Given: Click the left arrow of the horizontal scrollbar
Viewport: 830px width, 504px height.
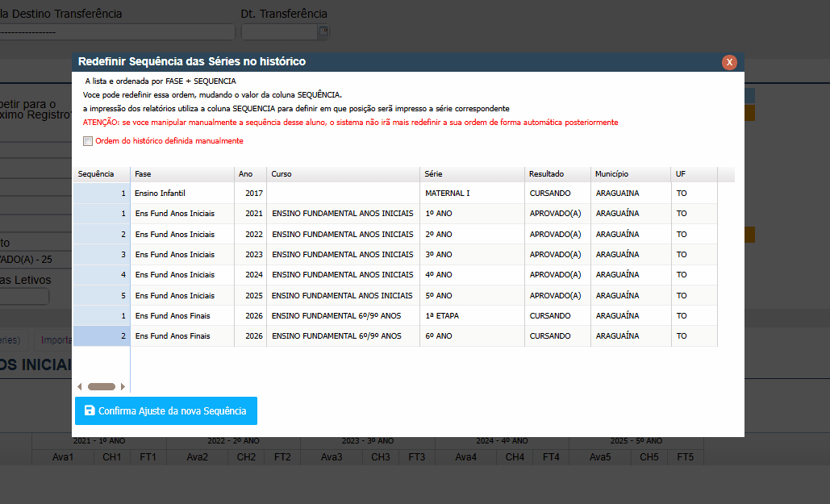Looking at the screenshot, I should pos(80,386).
